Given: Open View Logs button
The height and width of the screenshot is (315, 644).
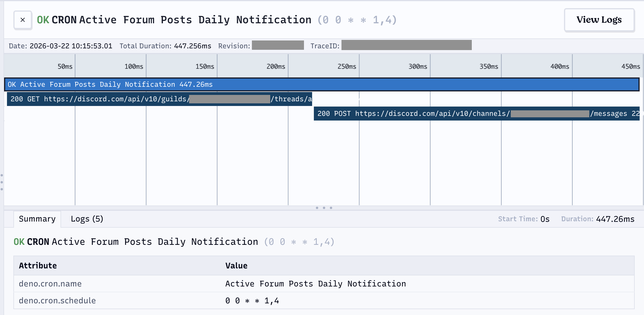Looking at the screenshot, I should point(599,20).
